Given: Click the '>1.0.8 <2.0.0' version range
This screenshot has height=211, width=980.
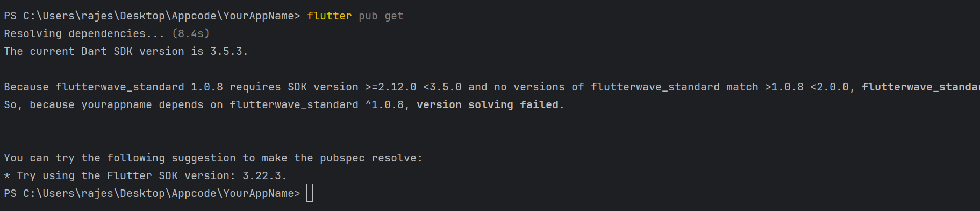Looking at the screenshot, I should pyautogui.click(x=808, y=87).
